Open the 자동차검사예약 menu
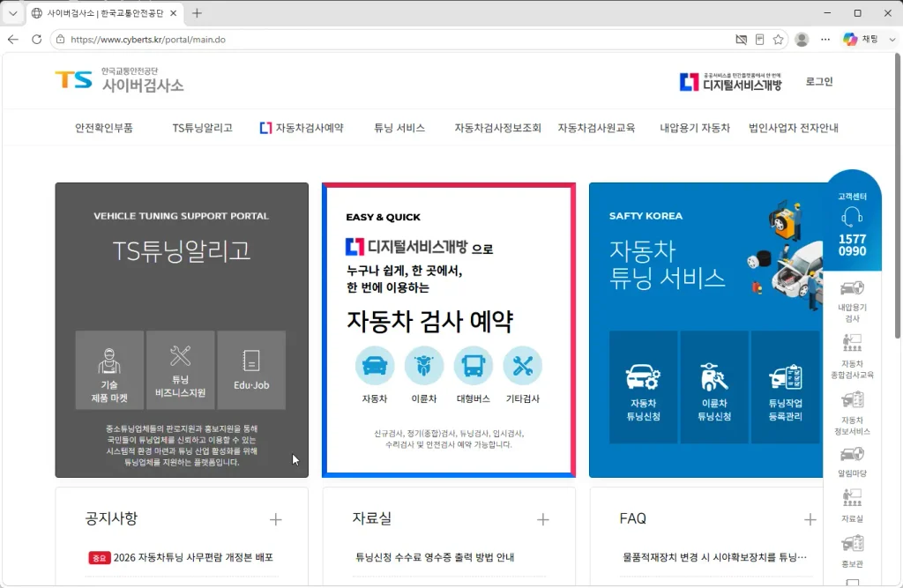Viewport: 903px width, 588px height. pyautogui.click(x=302, y=128)
